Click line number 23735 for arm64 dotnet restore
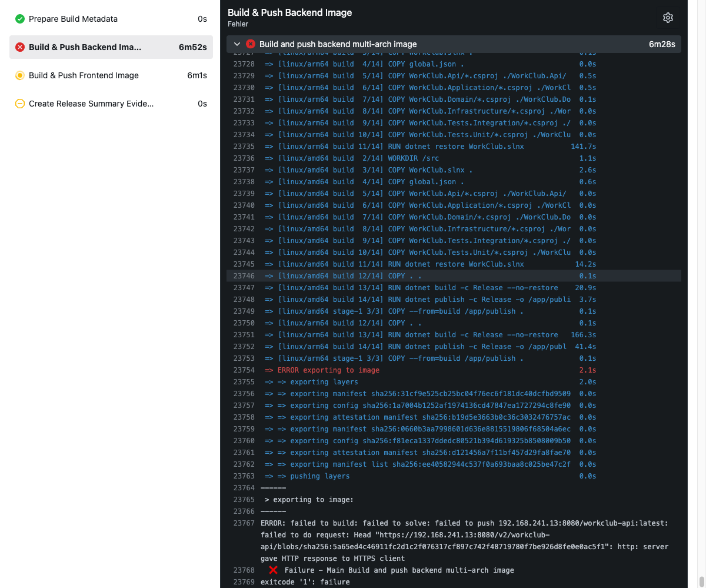This screenshot has width=706, height=588. click(244, 147)
